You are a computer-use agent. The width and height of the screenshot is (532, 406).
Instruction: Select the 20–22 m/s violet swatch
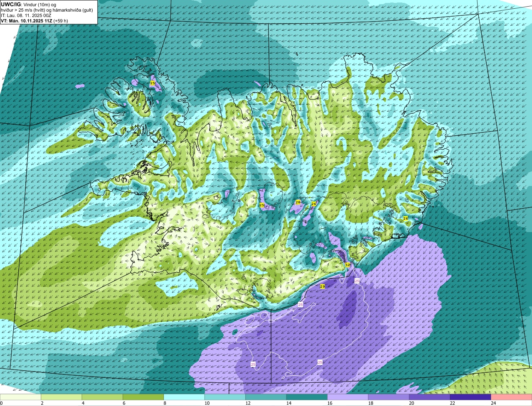coord(430,397)
